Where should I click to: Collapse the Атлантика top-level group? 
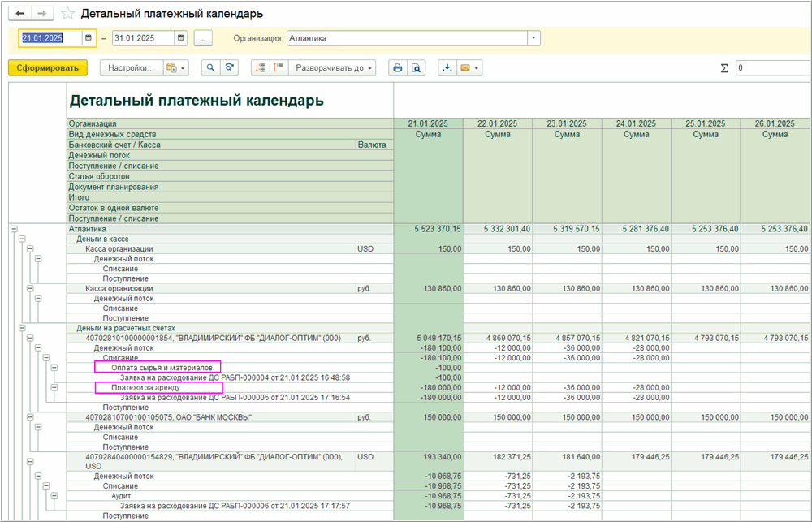[14, 230]
